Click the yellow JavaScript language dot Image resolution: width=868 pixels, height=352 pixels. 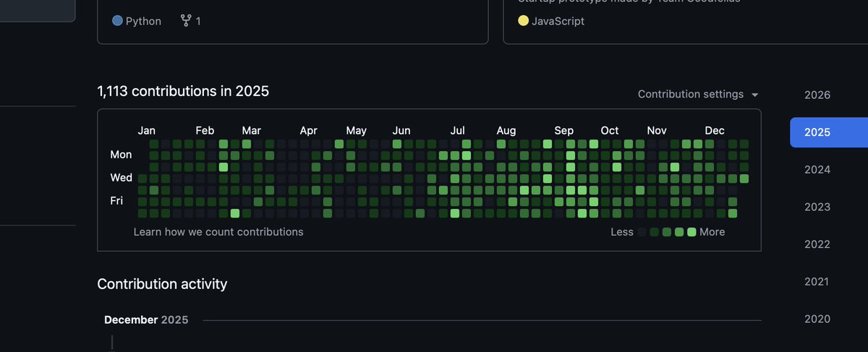point(523,21)
